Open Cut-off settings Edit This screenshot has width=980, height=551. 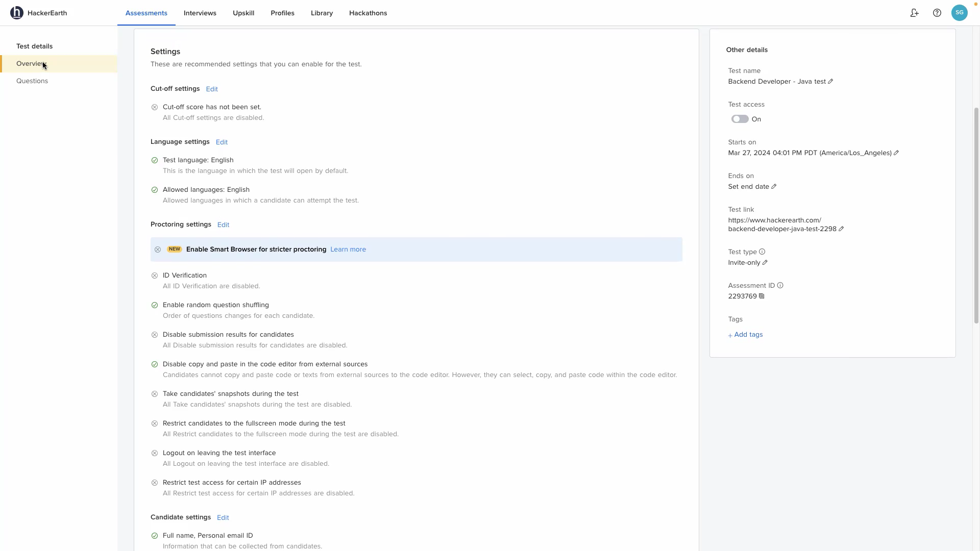click(x=212, y=89)
